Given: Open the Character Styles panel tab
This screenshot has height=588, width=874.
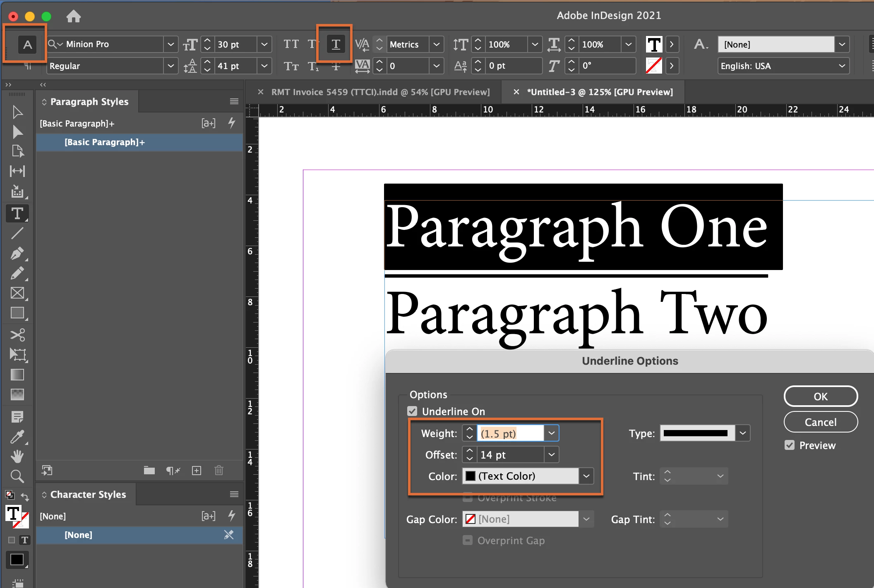Looking at the screenshot, I should click(x=88, y=494).
